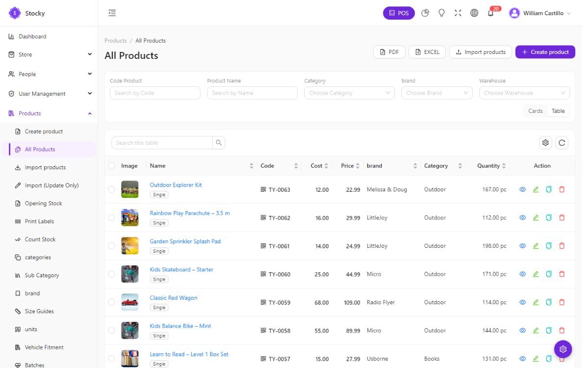The image size is (588, 368).
Task: Delete Kids Skateboard – Starter product
Action: tap(562, 274)
